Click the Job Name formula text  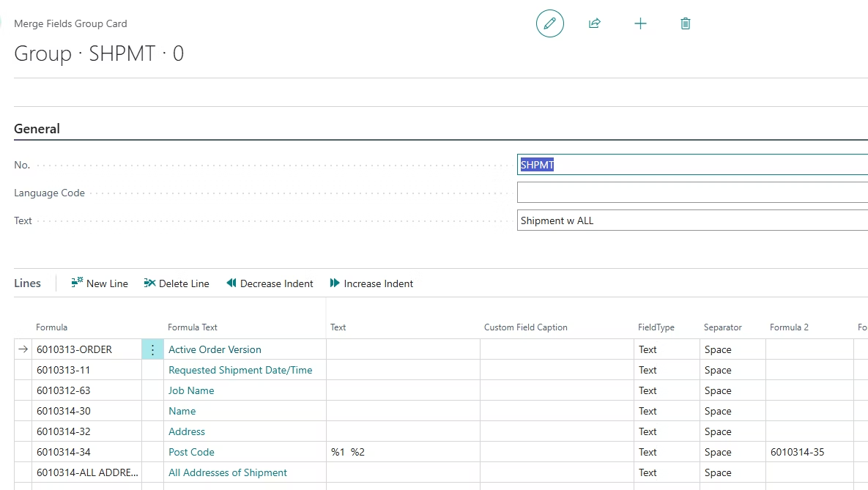pyautogui.click(x=191, y=390)
